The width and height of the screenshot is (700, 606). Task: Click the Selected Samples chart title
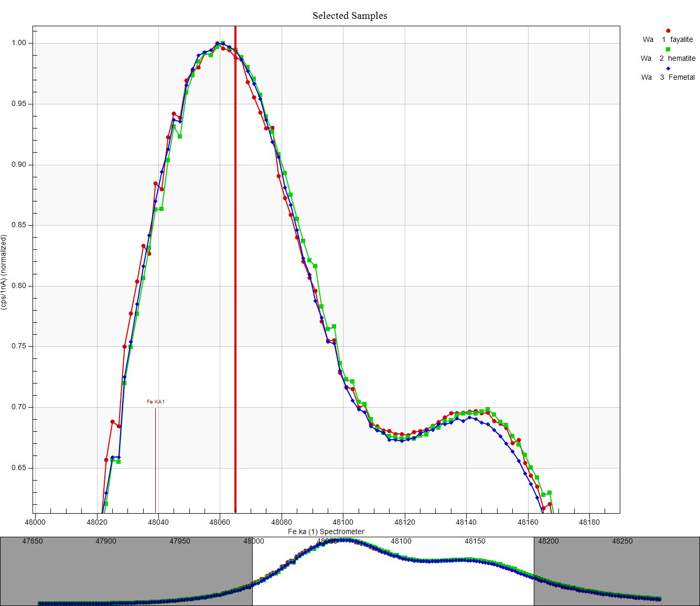coord(350,16)
